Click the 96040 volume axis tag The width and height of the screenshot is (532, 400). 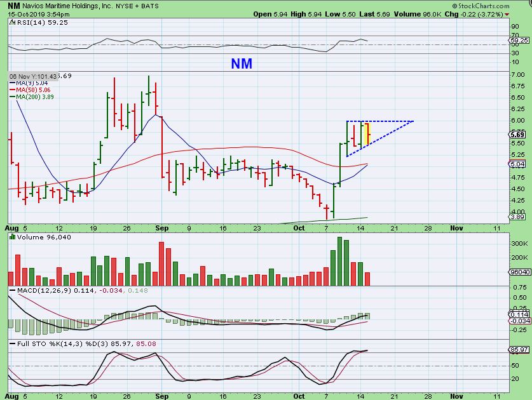[x=519, y=272]
